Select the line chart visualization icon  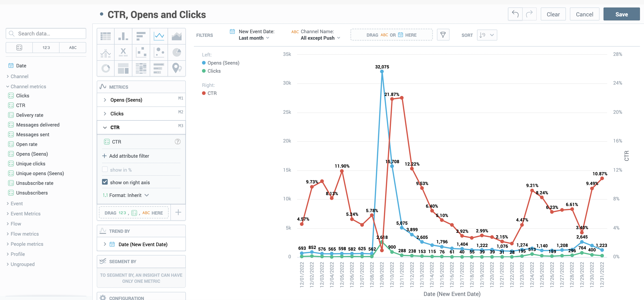click(x=159, y=36)
